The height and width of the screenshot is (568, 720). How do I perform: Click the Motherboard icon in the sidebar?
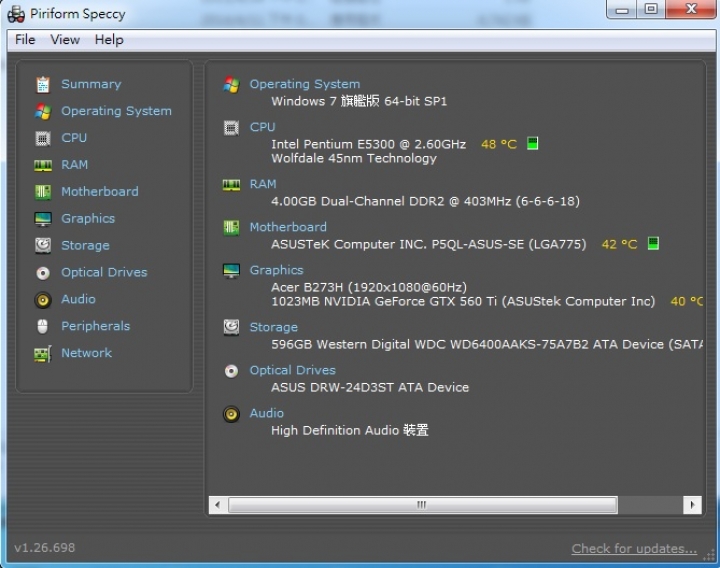(x=43, y=192)
